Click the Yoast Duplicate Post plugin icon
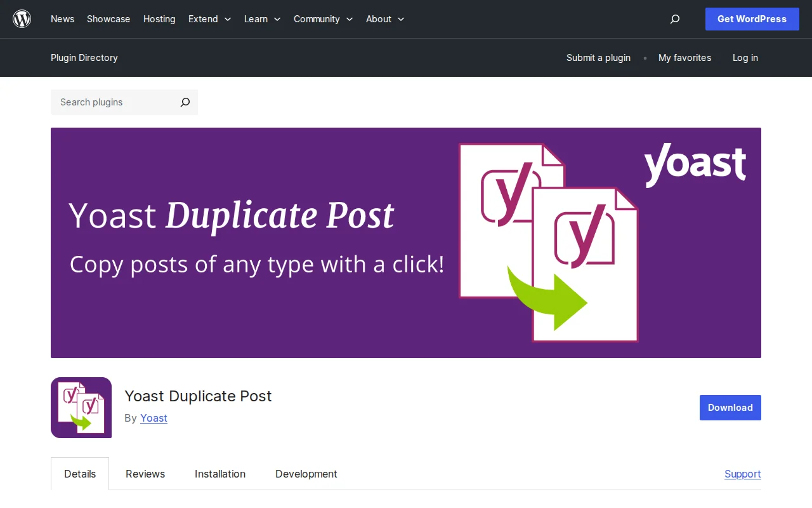 (81, 408)
